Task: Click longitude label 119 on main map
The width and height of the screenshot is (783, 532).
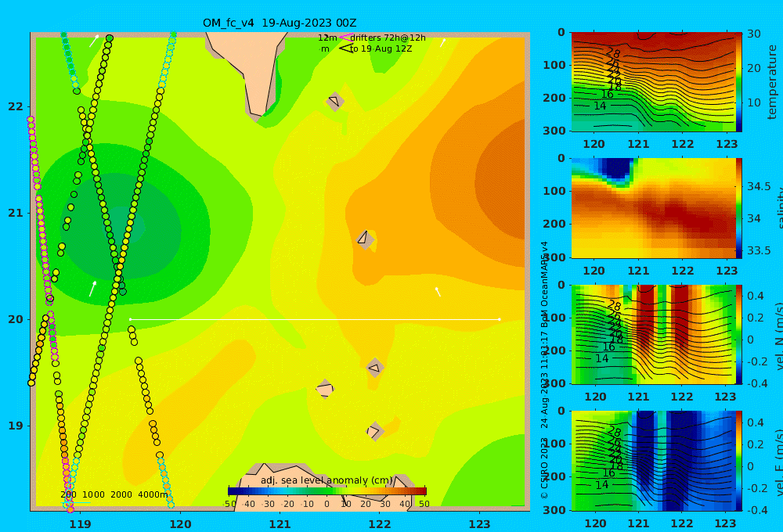Action: coord(80,524)
